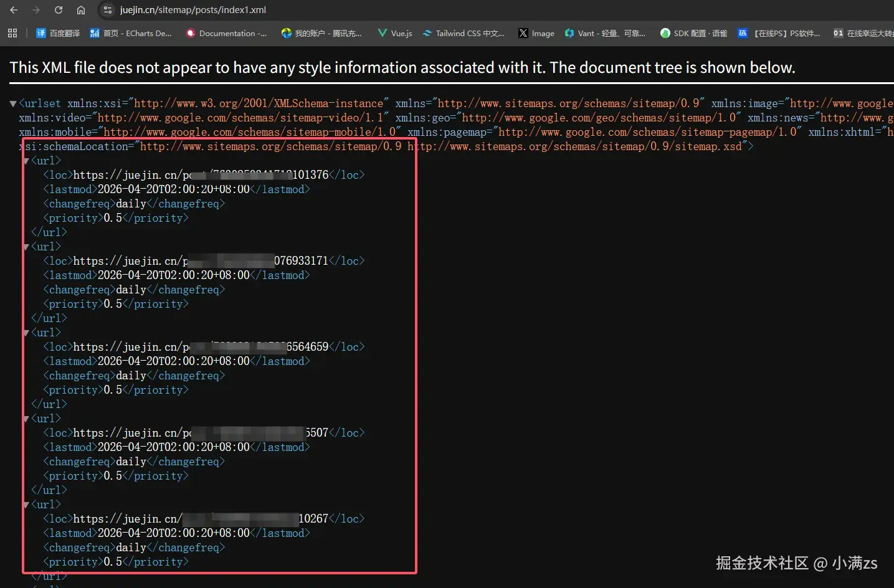The image size is (894, 588).
Task: Open the X Image bookmark
Action: [x=536, y=33]
